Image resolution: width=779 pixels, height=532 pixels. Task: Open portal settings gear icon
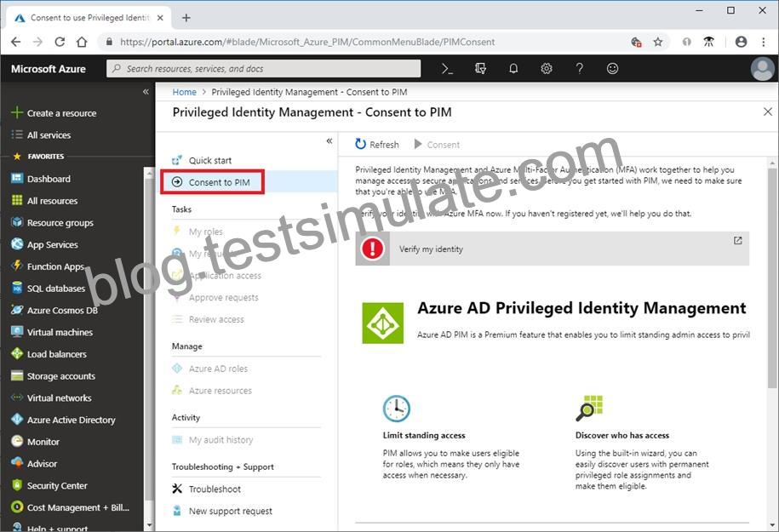pos(547,69)
